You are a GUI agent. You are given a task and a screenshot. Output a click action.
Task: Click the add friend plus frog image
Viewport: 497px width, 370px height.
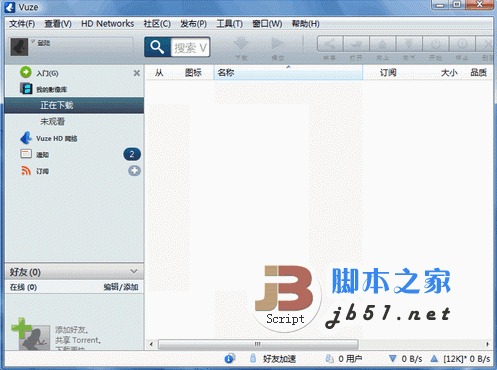pyautogui.click(x=30, y=334)
